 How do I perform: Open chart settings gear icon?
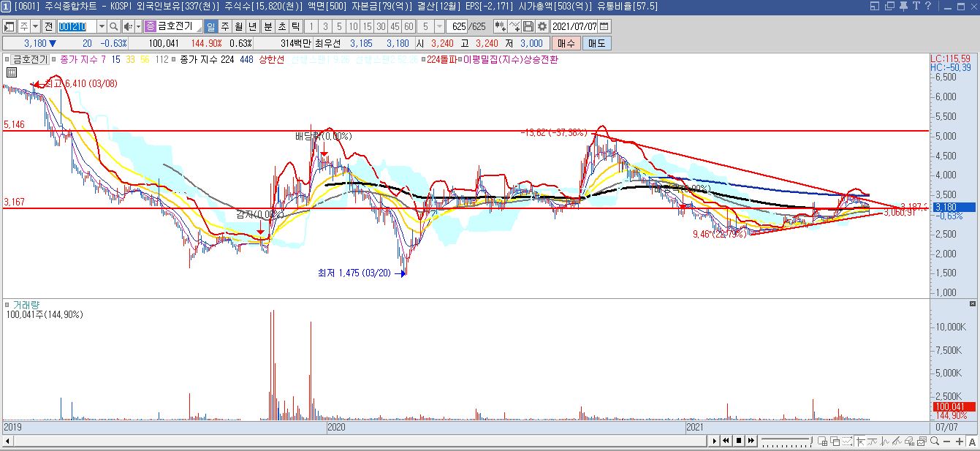coord(542,26)
